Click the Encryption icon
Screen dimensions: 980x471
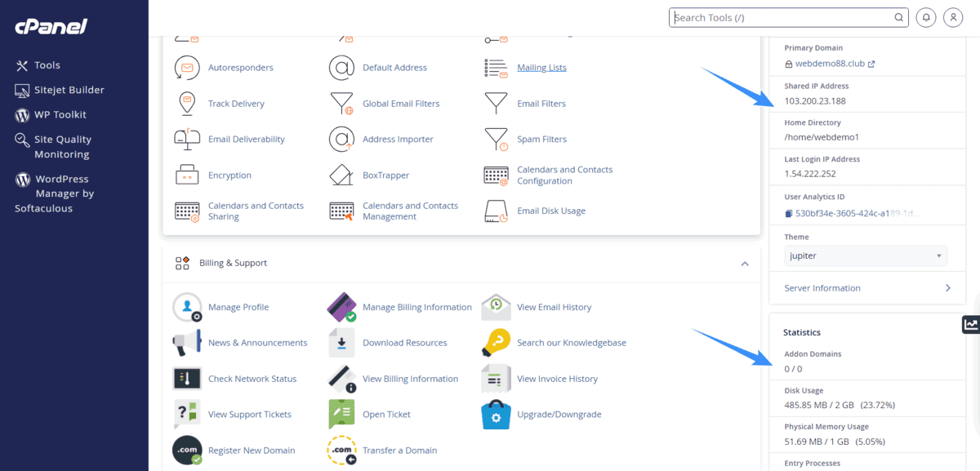(x=187, y=175)
